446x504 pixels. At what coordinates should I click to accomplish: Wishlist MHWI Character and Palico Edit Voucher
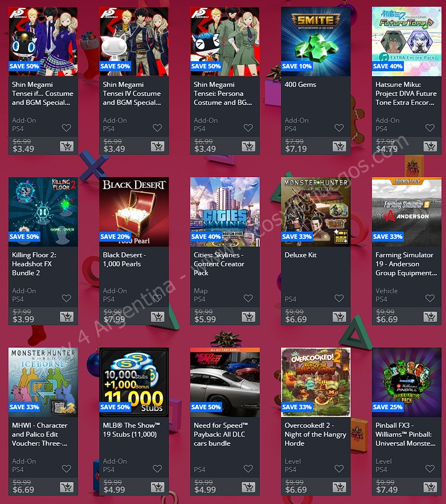66,469
